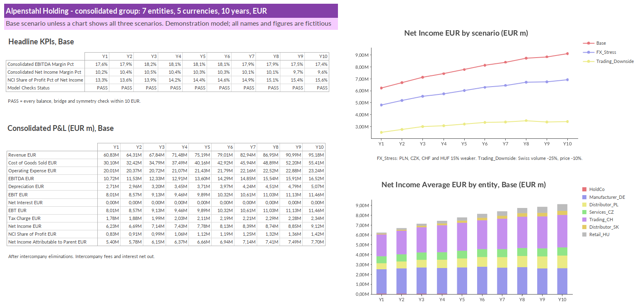The image size is (644, 302).
Task: Click the Base legend entry in scenario chart
Action: pyautogui.click(x=594, y=43)
